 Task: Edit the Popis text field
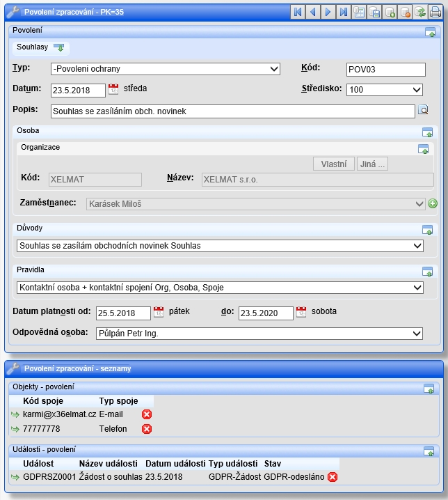click(x=233, y=111)
